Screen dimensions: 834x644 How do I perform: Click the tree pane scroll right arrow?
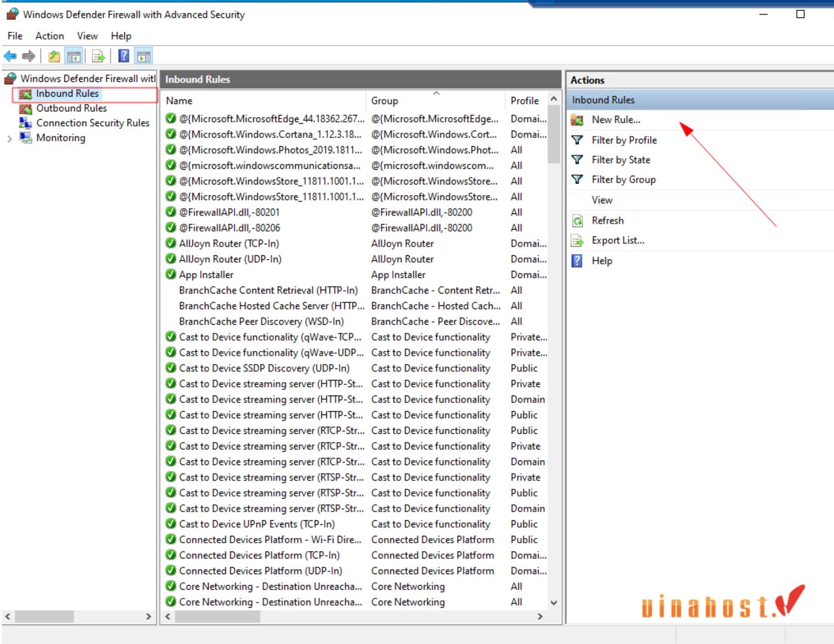click(x=148, y=616)
